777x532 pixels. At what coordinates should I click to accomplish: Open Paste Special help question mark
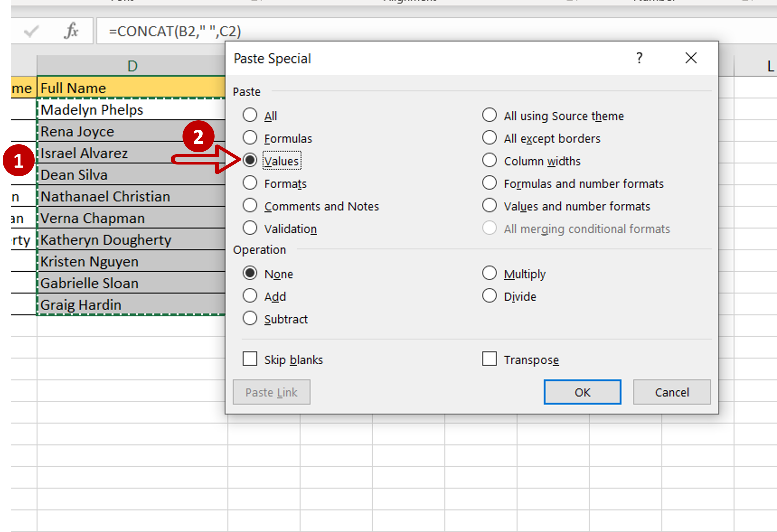[x=639, y=58]
